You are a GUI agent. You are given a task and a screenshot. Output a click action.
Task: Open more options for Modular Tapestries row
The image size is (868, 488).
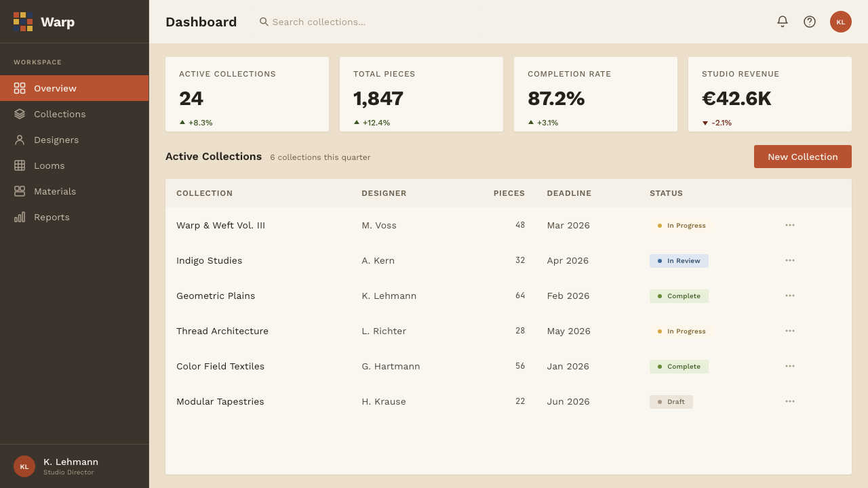[x=790, y=401]
